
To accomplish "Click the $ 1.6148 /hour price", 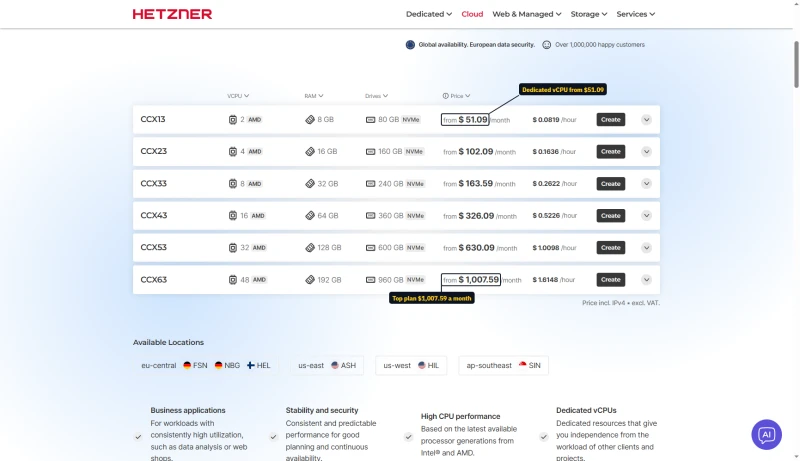I will pyautogui.click(x=554, y=279).
